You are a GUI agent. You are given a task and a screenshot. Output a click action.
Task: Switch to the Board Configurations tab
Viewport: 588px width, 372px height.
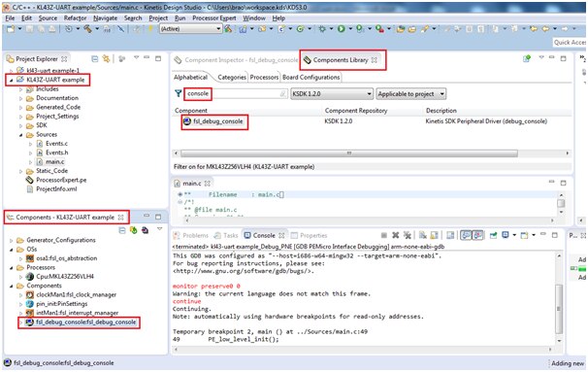pos(310,78)
